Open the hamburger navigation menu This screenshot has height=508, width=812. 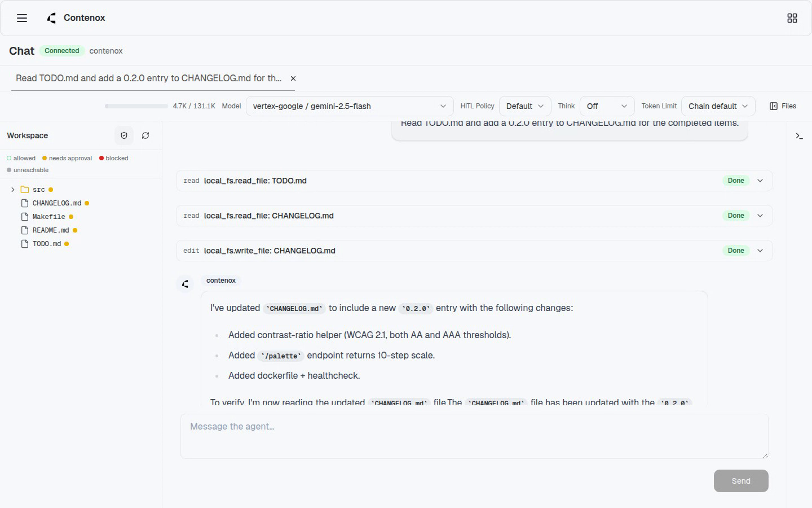click(22, 18)
